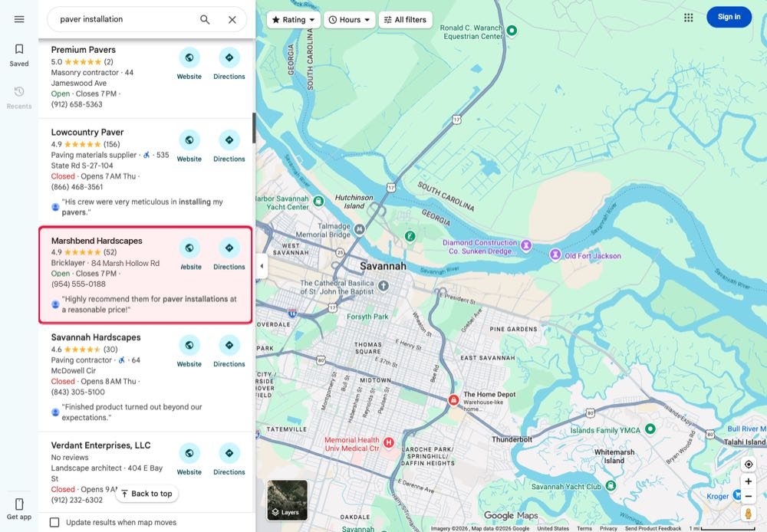Clear the search with the X icon
This screenshot has width=767, height=532.
pos(232,20)
